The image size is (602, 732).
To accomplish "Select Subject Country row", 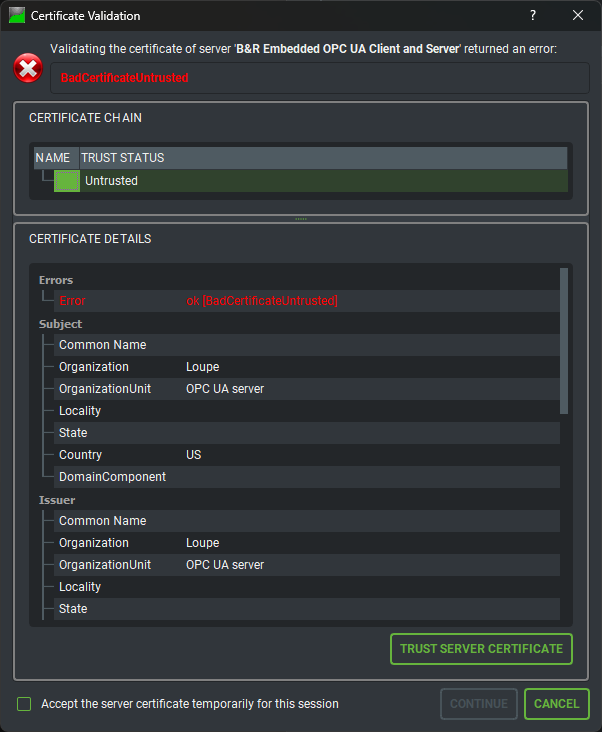I will click(x=307, y=455).
